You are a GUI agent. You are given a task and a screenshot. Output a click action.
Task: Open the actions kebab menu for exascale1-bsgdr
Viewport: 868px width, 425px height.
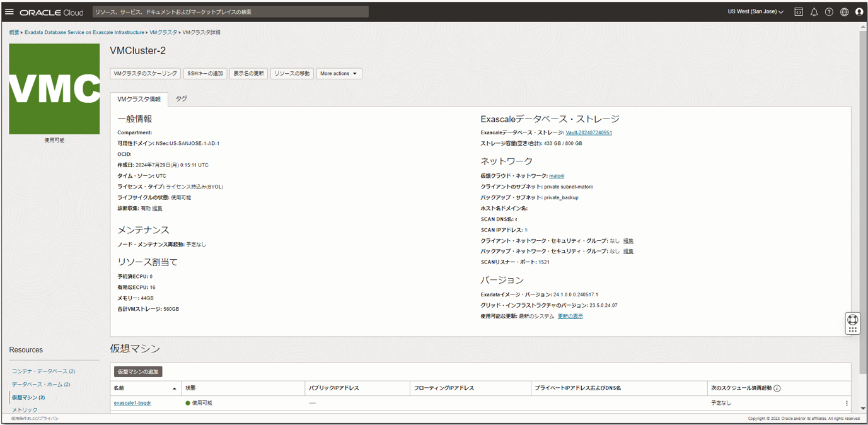tap(847, 403)
